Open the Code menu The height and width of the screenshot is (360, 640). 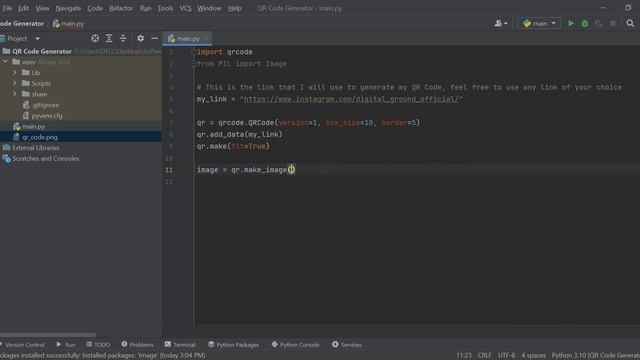pyautogui.click(x=95, y=8)
